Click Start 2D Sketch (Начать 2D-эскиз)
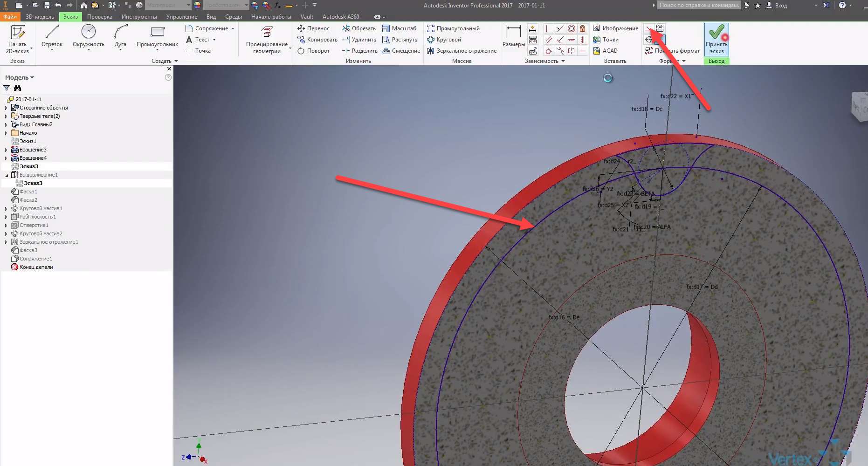The width and height of the screenshot is (868, 466). (18, 39)
